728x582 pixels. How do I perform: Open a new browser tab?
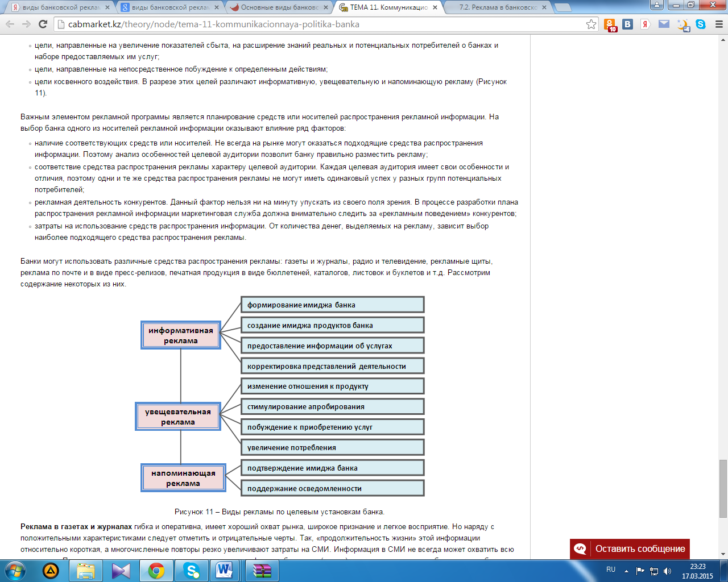562,7
